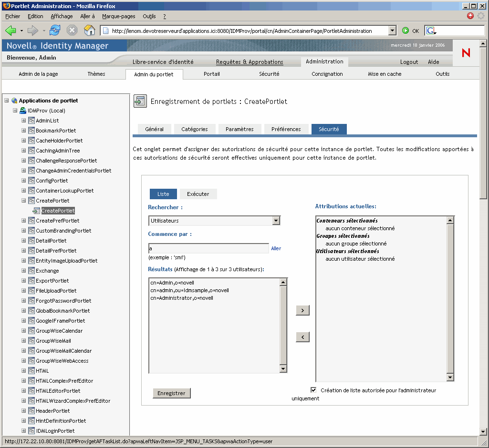This screenshot has width=489, height=448.
Task: Click the Aide link
Action: pyautogui.click(x=434, y=61)
